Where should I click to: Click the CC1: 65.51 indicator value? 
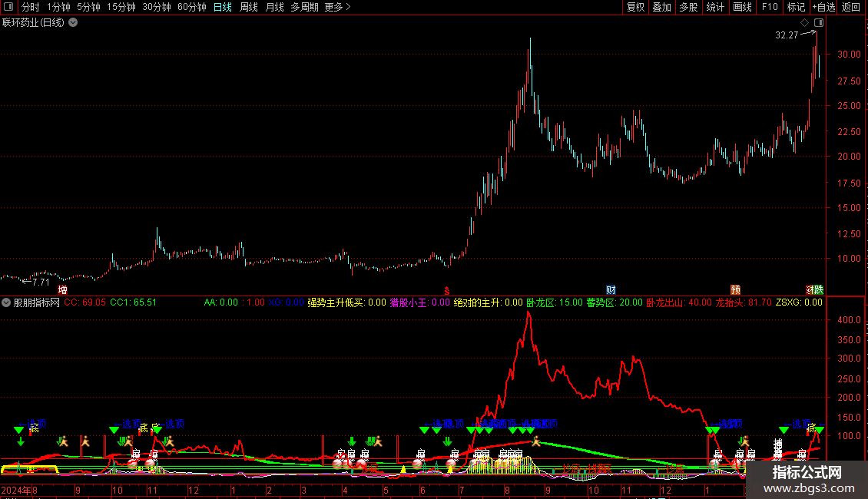[134, 302]
